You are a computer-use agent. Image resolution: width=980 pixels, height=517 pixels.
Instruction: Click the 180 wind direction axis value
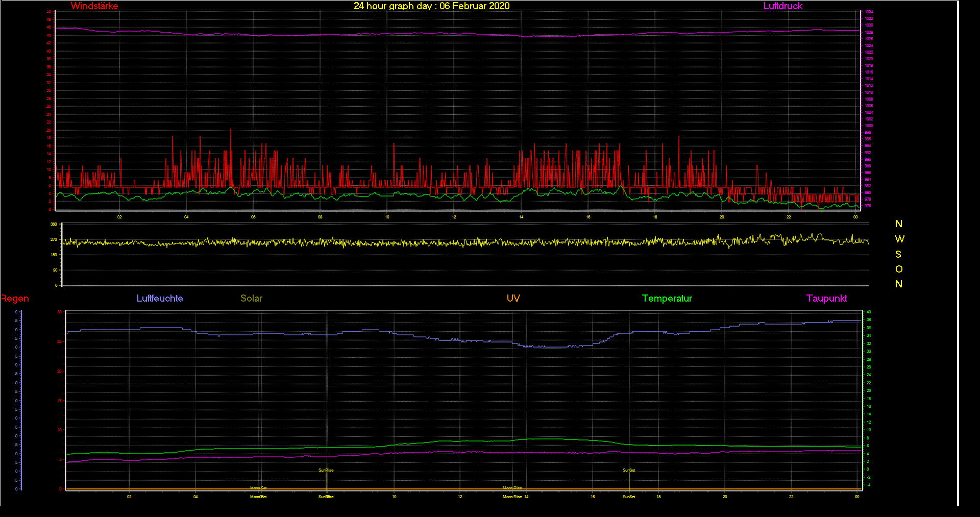54,255
